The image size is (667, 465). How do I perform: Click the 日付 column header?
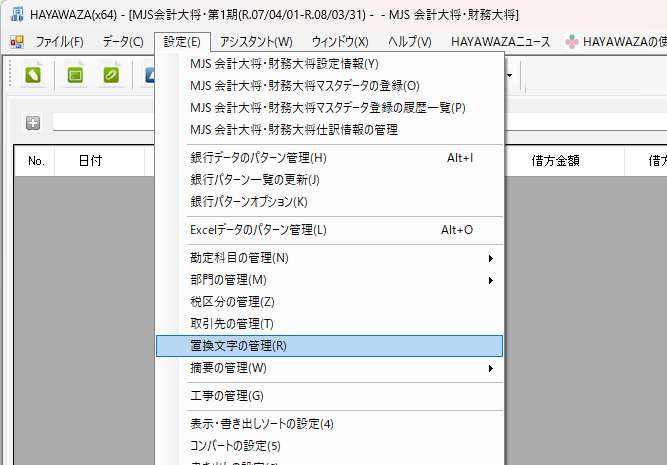(x=91, y=160)
